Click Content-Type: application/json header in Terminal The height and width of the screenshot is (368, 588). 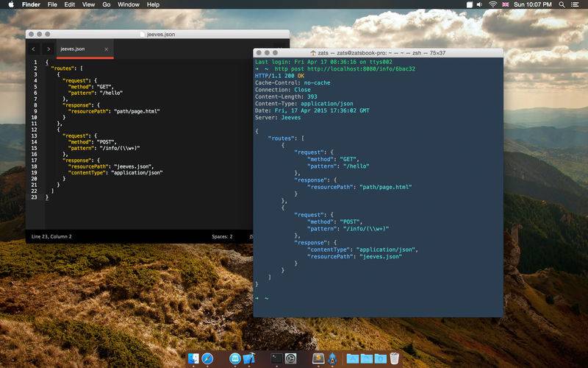point(304,104)
